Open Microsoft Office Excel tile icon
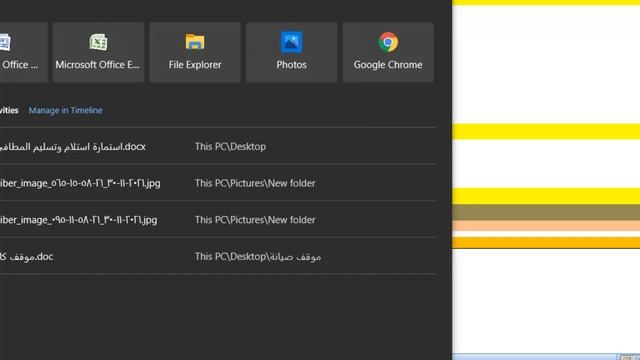The height and width of the screenshot is (360, 640). pyautogui.click(x=98, y=42)
